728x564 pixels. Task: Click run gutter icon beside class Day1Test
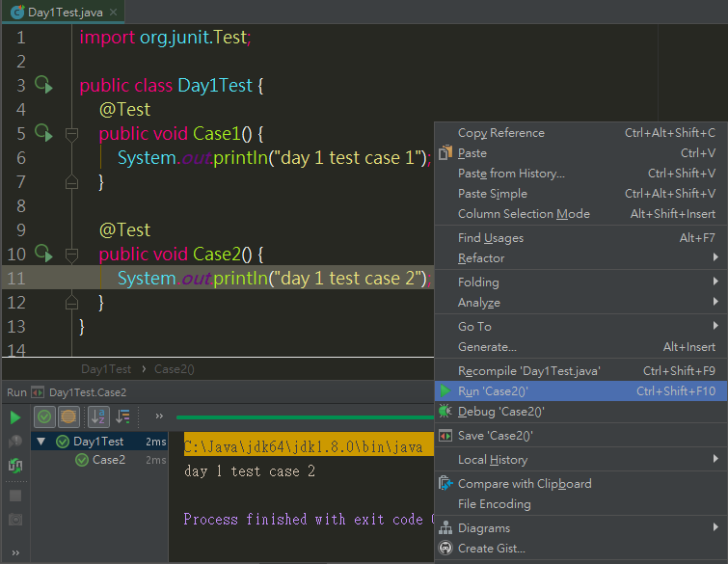click(42, 85)
